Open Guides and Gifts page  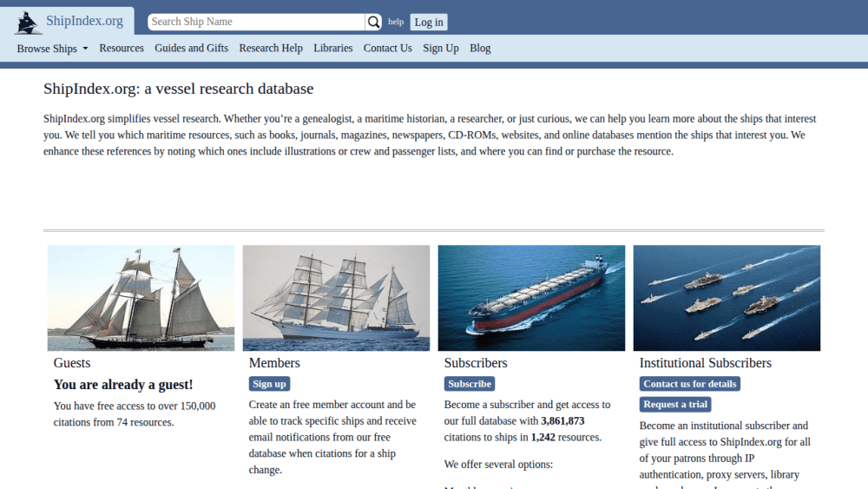[192, 48]
